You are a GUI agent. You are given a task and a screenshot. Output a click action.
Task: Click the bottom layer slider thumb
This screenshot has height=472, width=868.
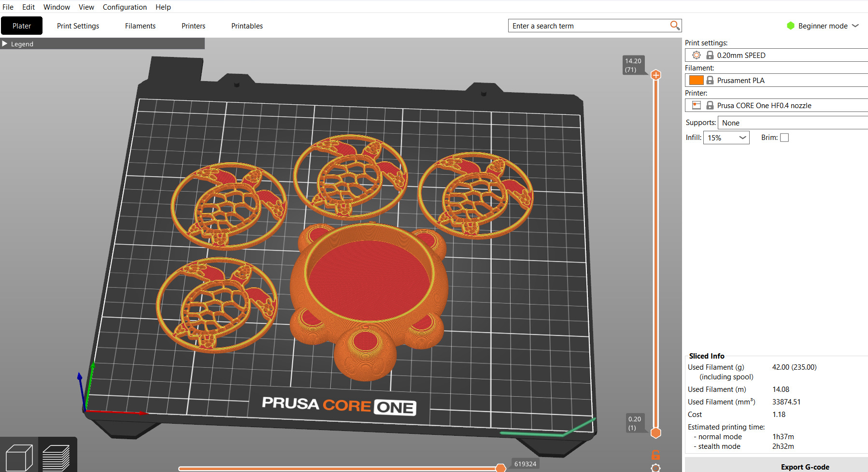(x=655, y=433)
